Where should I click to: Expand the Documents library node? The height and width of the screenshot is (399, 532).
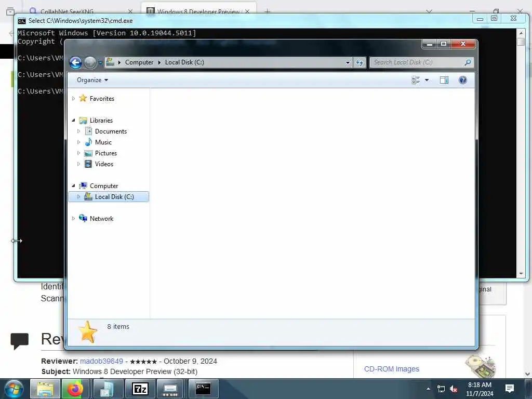(x=79, y=131)
